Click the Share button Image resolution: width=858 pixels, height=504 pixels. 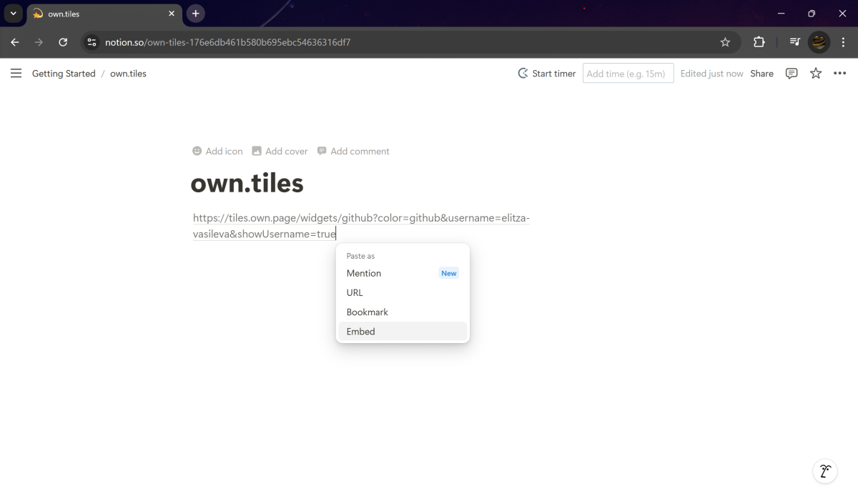coord(761,73)
